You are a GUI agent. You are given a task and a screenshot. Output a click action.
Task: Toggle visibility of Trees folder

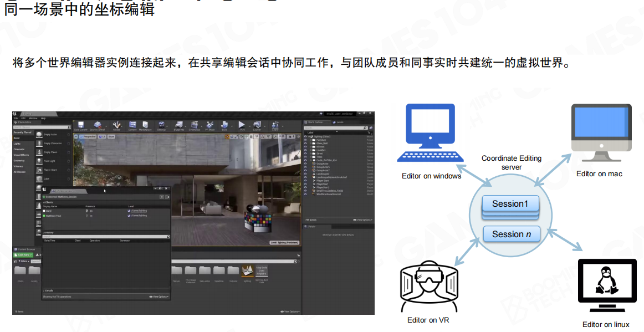(x=305, y=157)
